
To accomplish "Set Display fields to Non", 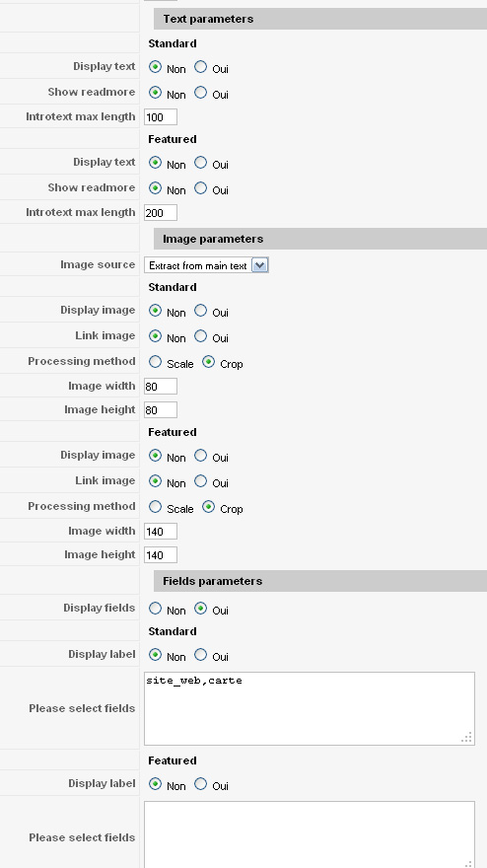I will click(x=155, y=609).
